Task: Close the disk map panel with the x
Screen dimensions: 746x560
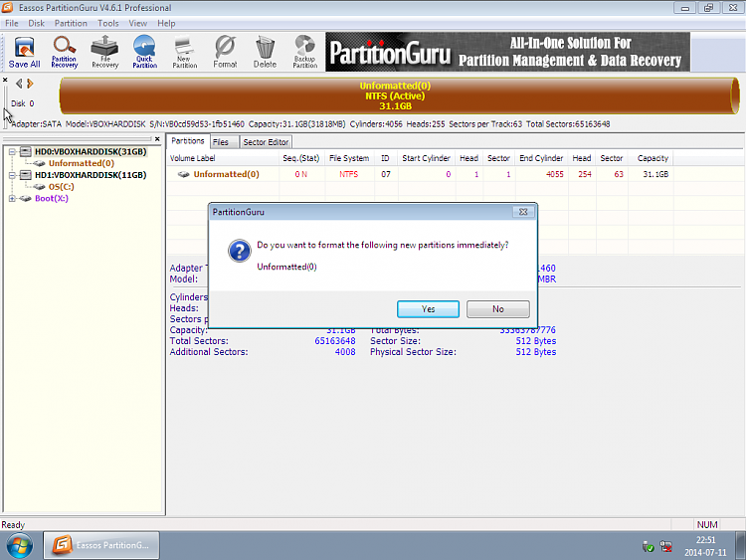Action: (5, 80)
